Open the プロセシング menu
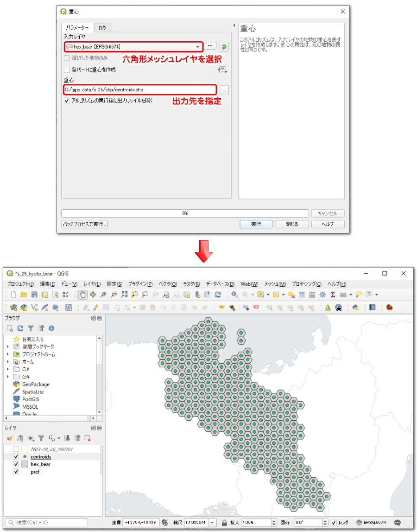The image size is (417, 532). point(306,284)
